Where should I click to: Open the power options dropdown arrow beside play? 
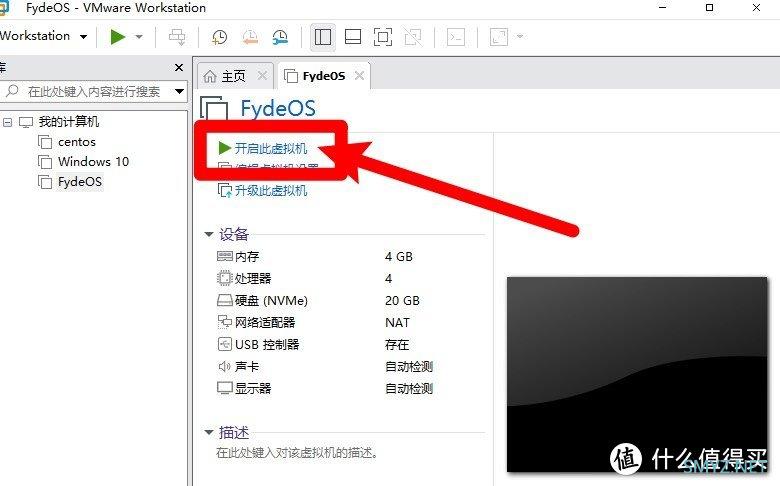point(139,37)
